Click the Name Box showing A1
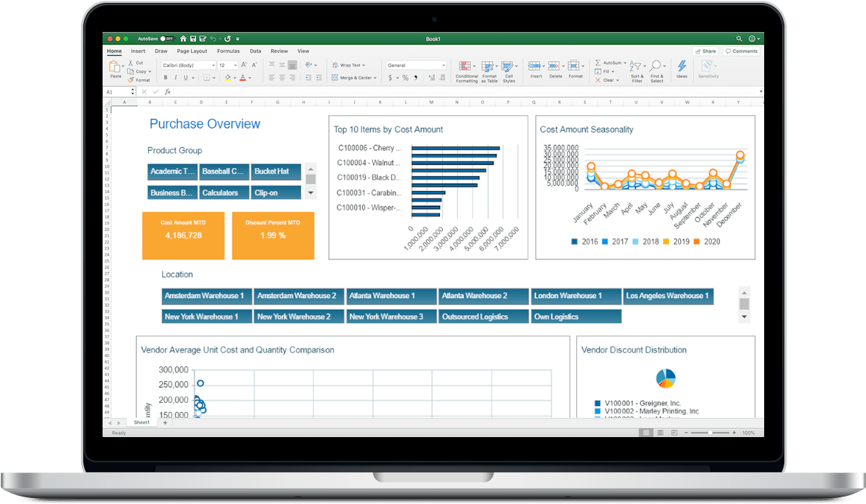The width and height of the screenshot is (866, 504). 119,92
